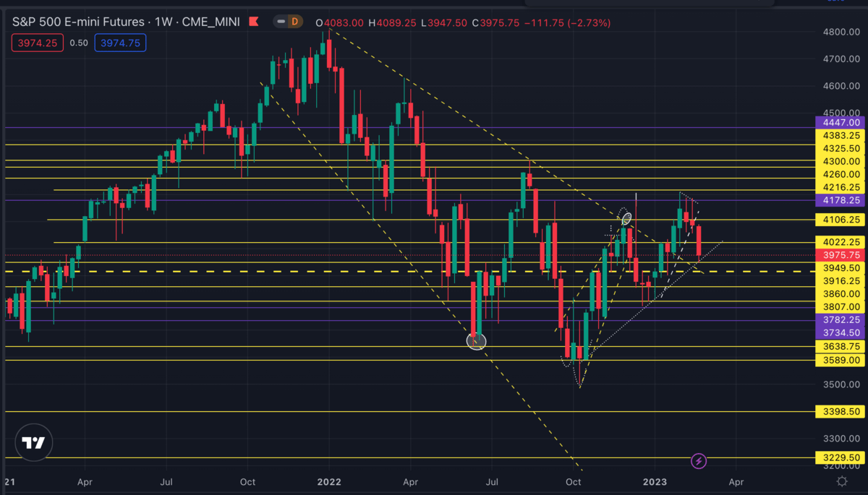Select the large ellipse drawing at the June 2022 low
This screenshot has width=868, height=495.
(x=477, y=341)
